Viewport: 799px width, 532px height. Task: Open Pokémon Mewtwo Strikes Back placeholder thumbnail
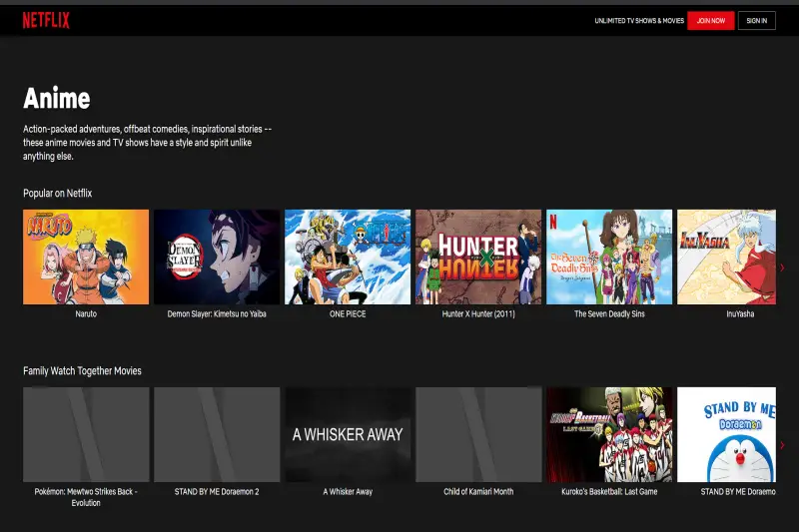tap(86, 435)
